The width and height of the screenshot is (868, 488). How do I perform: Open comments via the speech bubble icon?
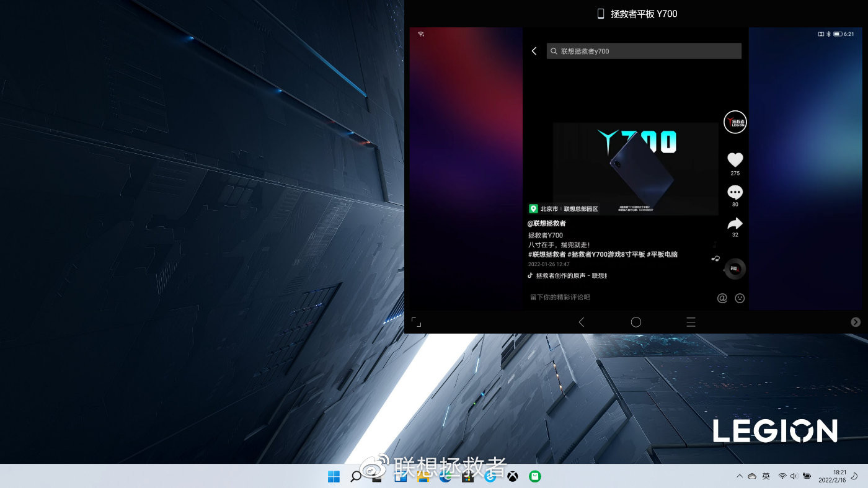pos(735,192)
